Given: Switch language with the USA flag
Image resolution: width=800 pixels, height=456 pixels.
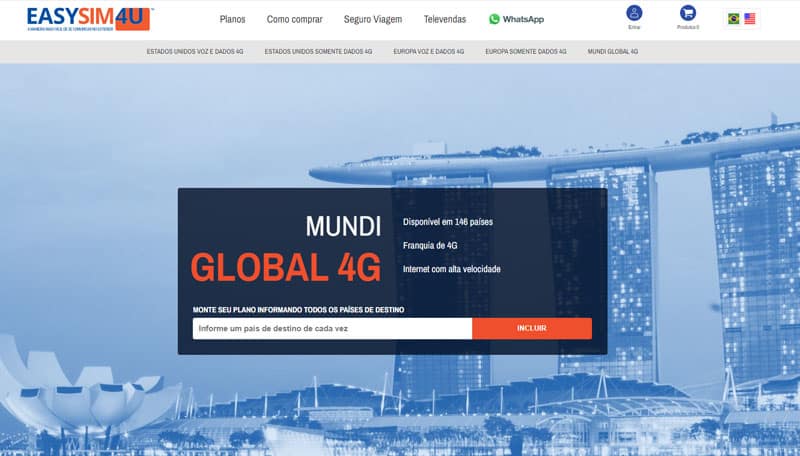Looking at the screenshot, I should coord(749,19).
